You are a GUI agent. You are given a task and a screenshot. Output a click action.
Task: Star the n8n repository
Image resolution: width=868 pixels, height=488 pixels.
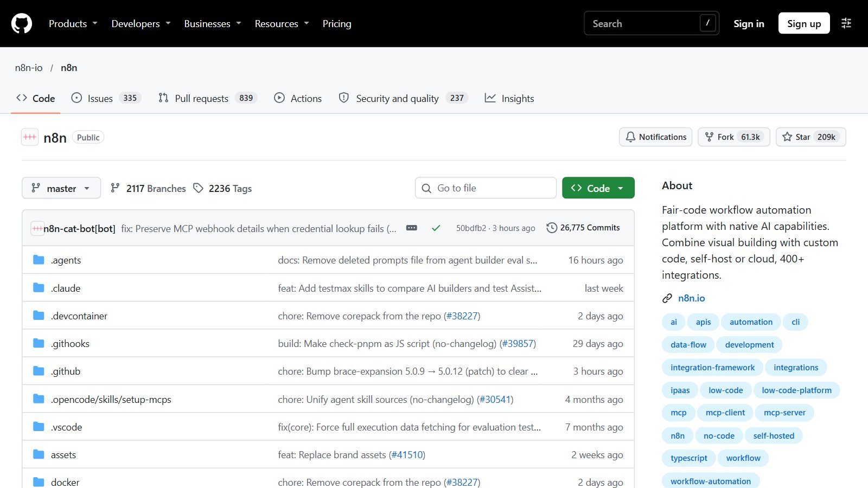click(x=811, y=137)
